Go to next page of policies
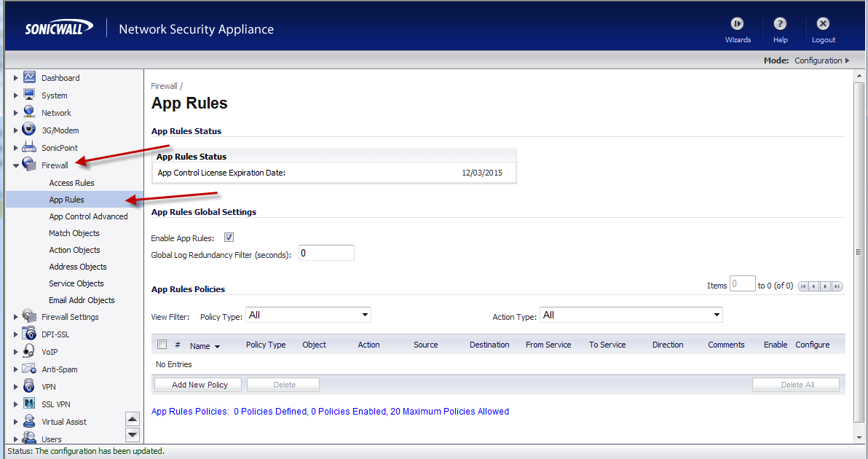The image size is (868, 459). tap(825, 286)
